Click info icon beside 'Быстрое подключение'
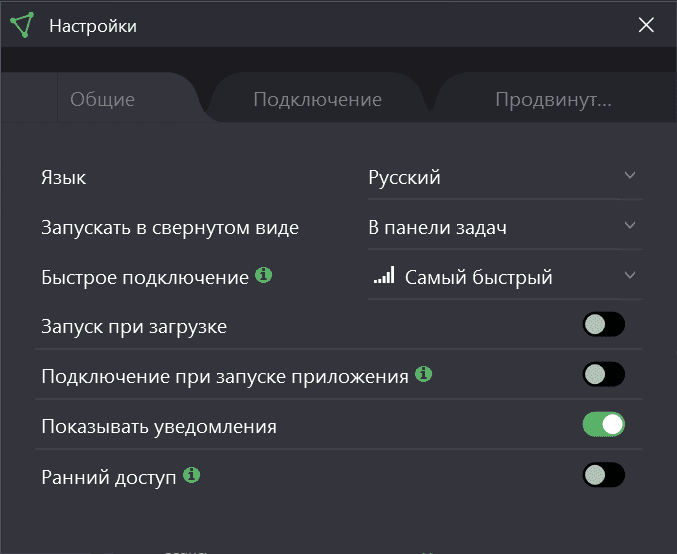The height and width of the screenshot is (554, 677). 264,275
